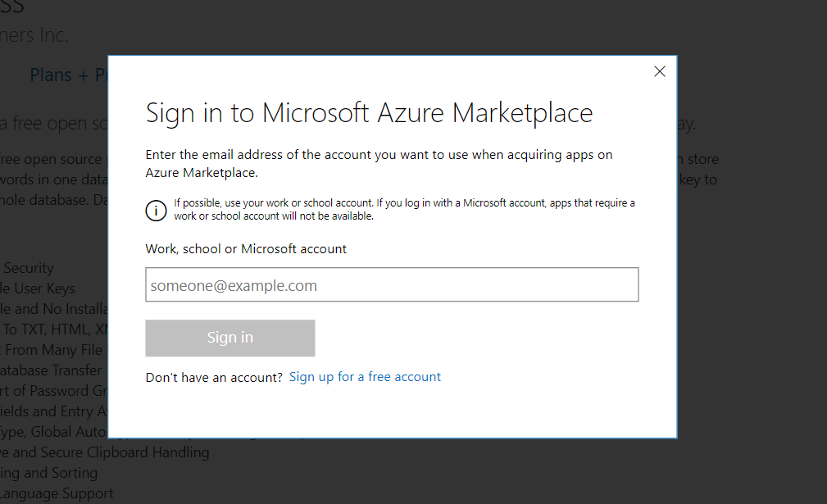Click the 'Work, school or Microsoft account' label
827x504 pixels.
point(246,249)
